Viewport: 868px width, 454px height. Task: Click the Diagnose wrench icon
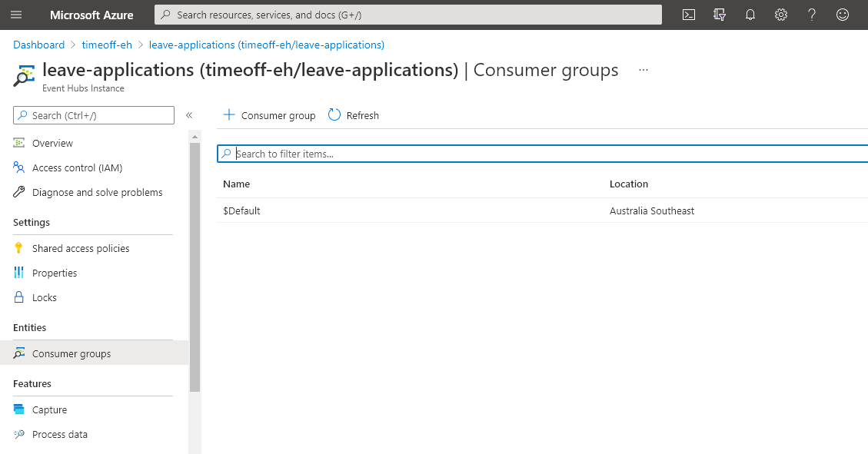(18, 192)
